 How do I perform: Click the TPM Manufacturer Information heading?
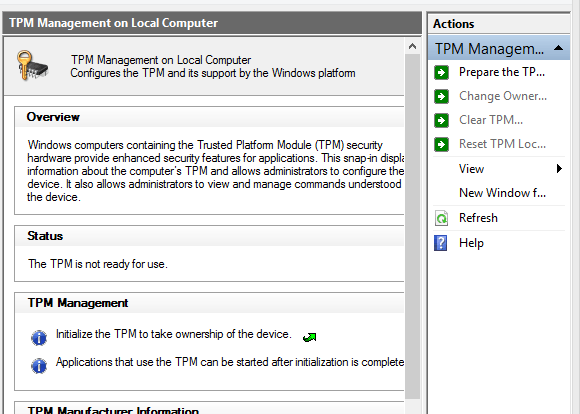tap(113, 410)
